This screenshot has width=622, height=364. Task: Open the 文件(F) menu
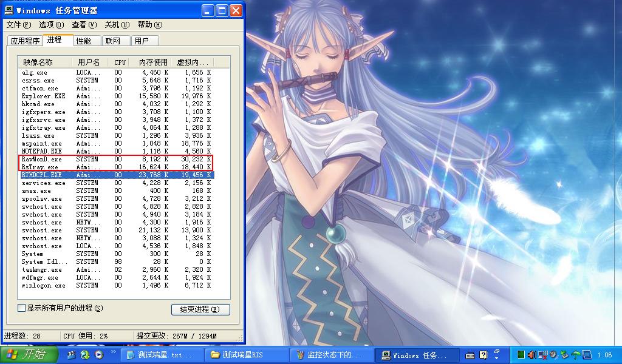pyautogui.click(x=18, y=25)
